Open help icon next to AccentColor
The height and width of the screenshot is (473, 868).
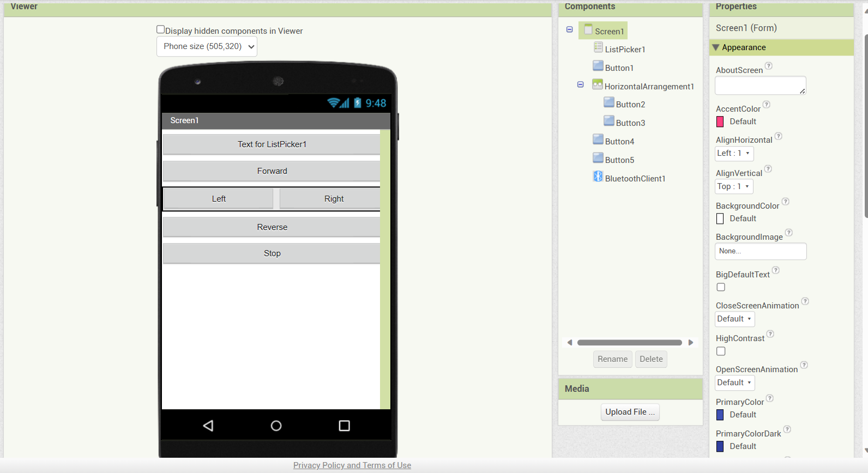767,105
